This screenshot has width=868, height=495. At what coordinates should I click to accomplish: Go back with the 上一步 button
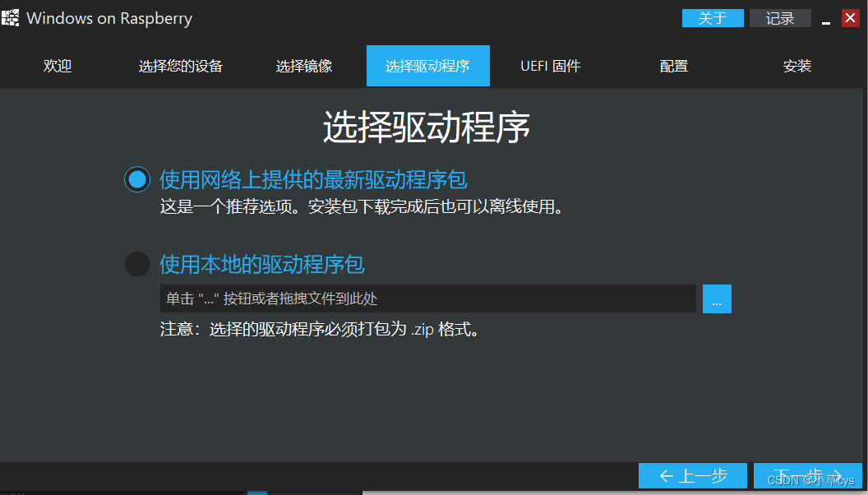coord(693,475)
